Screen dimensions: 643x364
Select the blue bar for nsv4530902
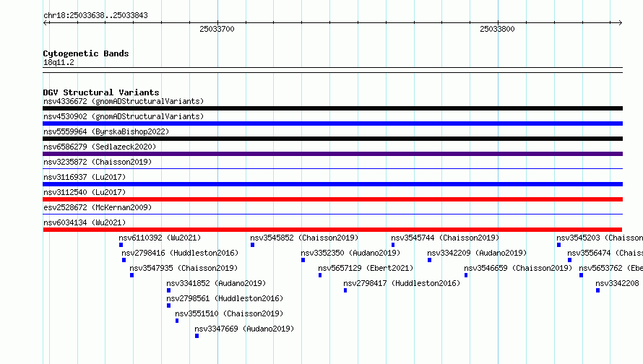pos(332,123)
